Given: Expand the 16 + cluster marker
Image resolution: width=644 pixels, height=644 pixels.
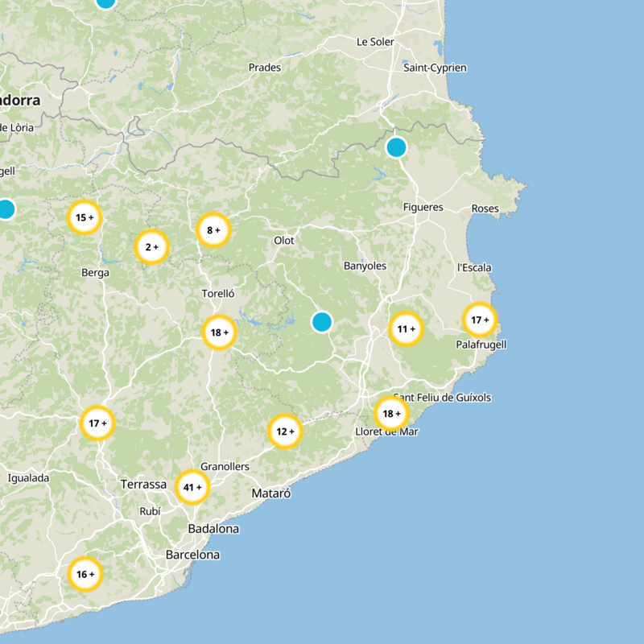Looking at the screenshot, I should click(x=85, y=574).
